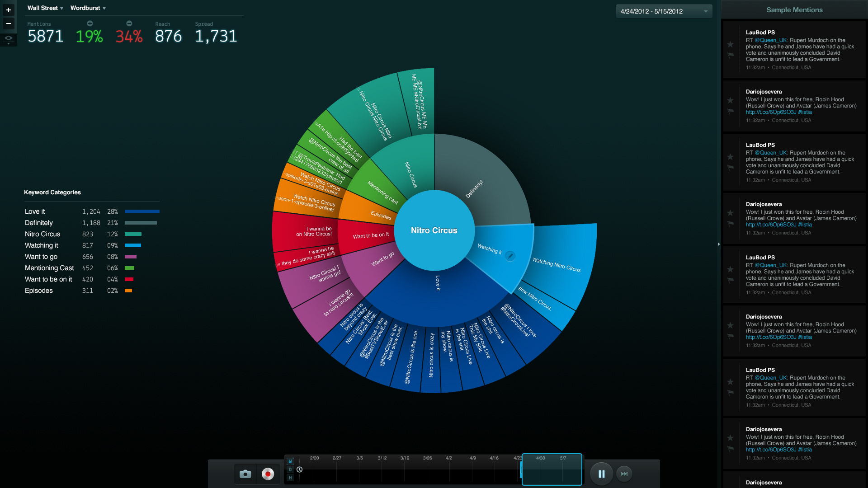Image resolution: width=868 pixels, height=488 pixels.
Task: Click the Sample Mentions panel header
Action: (794, 10)
